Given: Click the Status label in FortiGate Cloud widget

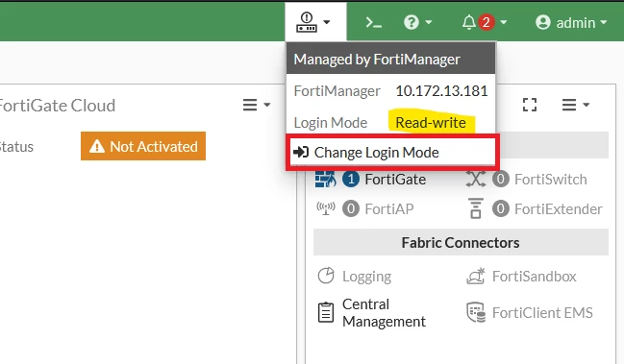Looking at the screenshot, I should 16,147.
